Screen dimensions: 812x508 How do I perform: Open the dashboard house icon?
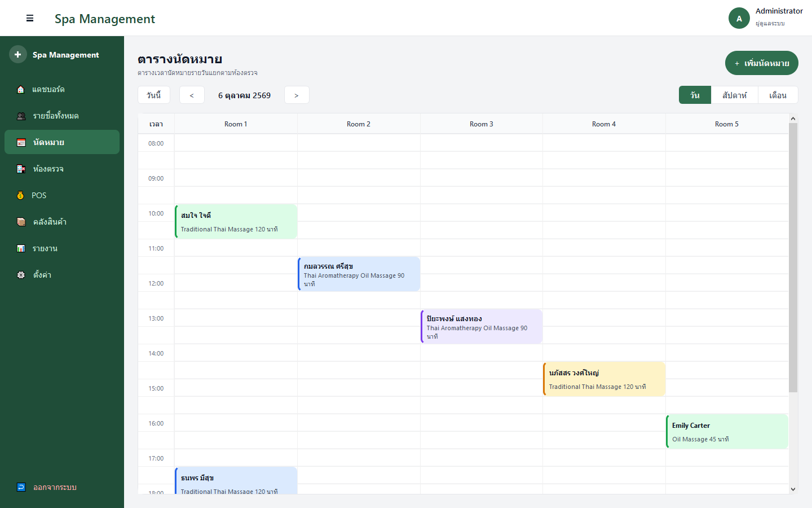[x=21, y=89]
